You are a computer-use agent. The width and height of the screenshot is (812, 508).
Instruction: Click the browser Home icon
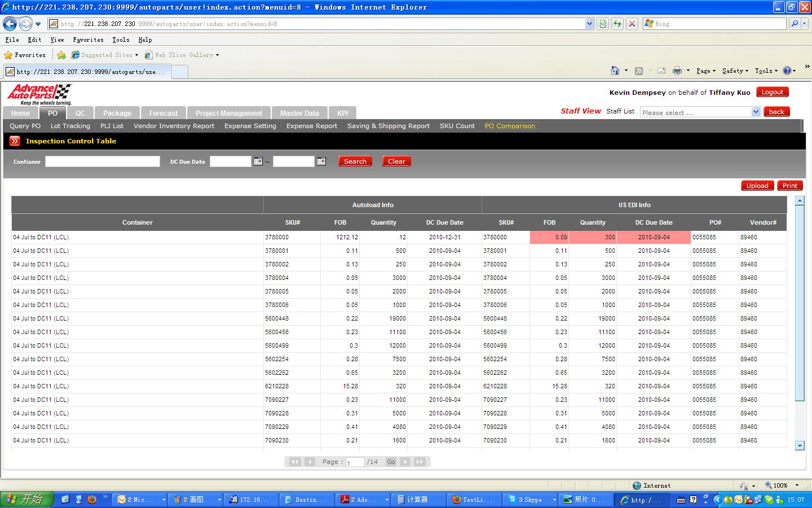tap(615, 71)
